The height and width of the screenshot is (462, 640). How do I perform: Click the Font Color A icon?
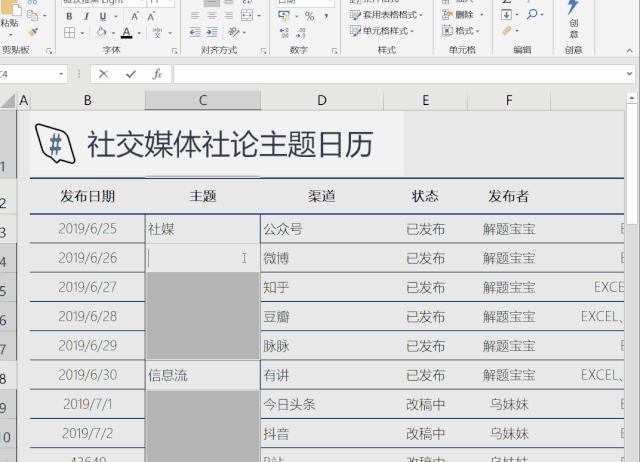pos(127,33)
